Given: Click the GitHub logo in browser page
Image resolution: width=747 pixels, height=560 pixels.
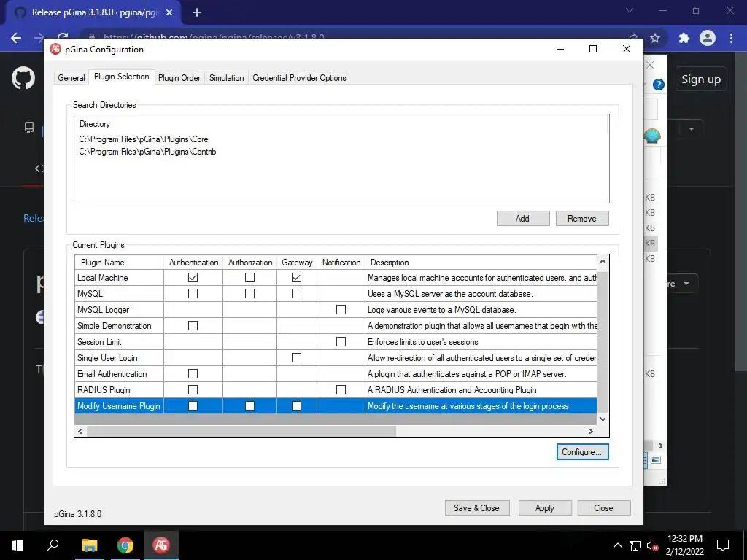Looking at the screenshot, I should pos(23,78).
